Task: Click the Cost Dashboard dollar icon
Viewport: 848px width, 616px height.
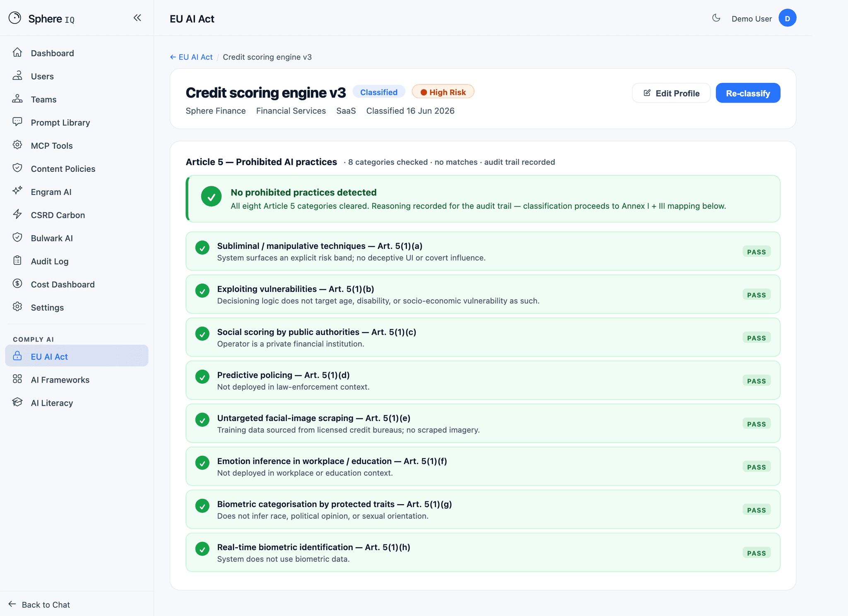Action: (x=17, y=284)
